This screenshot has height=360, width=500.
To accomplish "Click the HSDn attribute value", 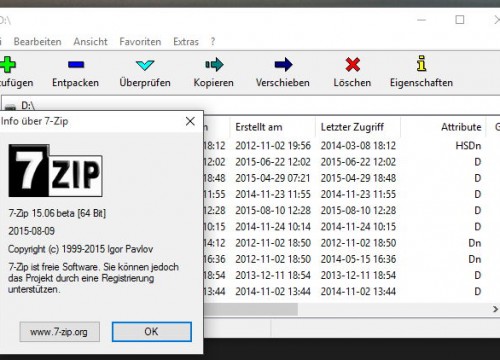I will coord(468,146).
